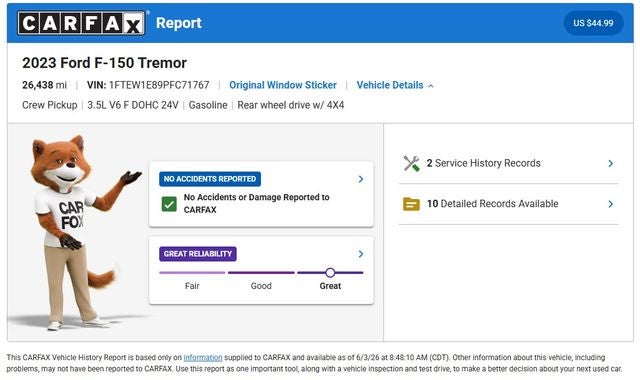
Task: Click the 'Gasoline' fuel type text
Action: 208,105
